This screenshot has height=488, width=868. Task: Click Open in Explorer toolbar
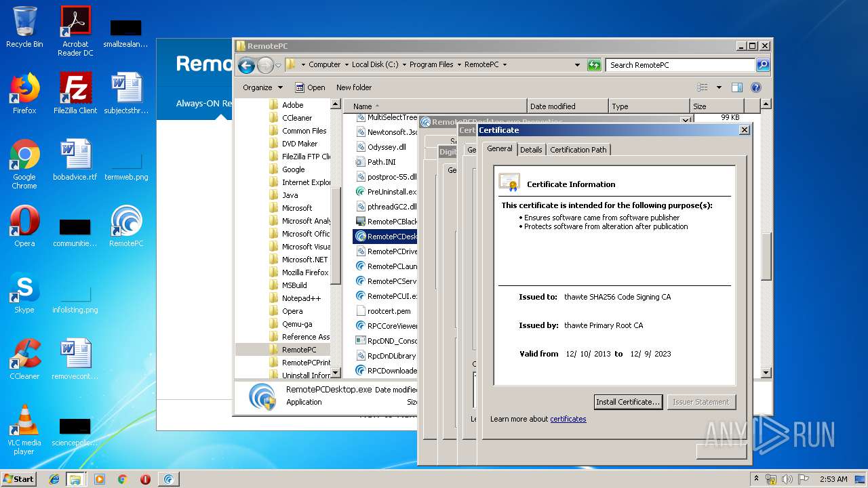(x=310, y=87)
